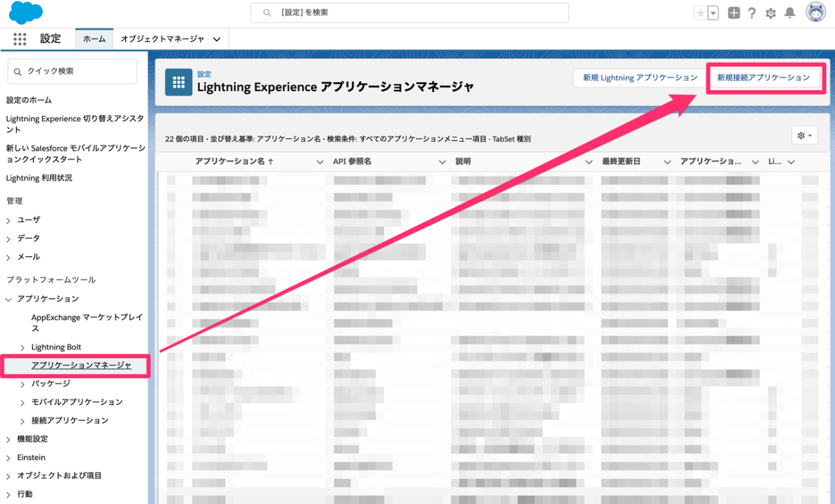
Task: Select アプリケーションマネージャ in sidebar
Action: [x=82, y=365]
